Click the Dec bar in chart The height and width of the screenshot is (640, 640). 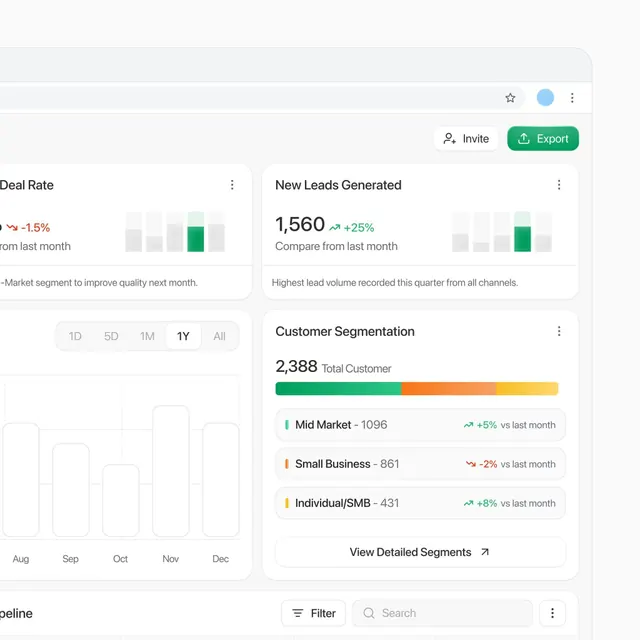221,480
